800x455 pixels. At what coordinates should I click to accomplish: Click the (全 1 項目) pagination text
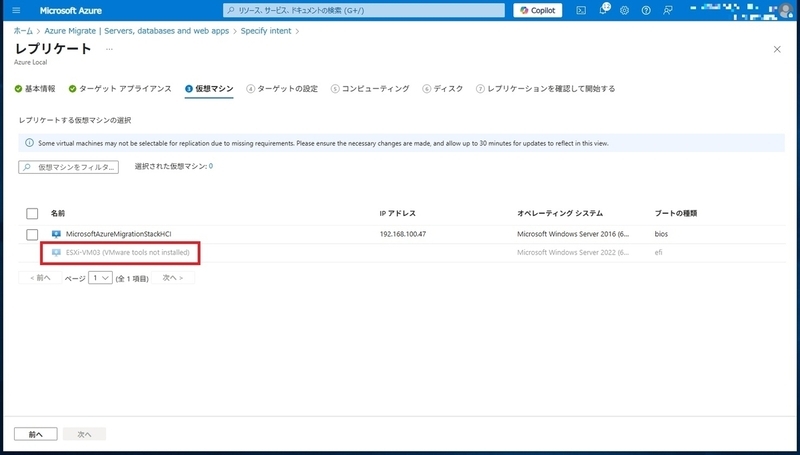click(x=132, y=279)
